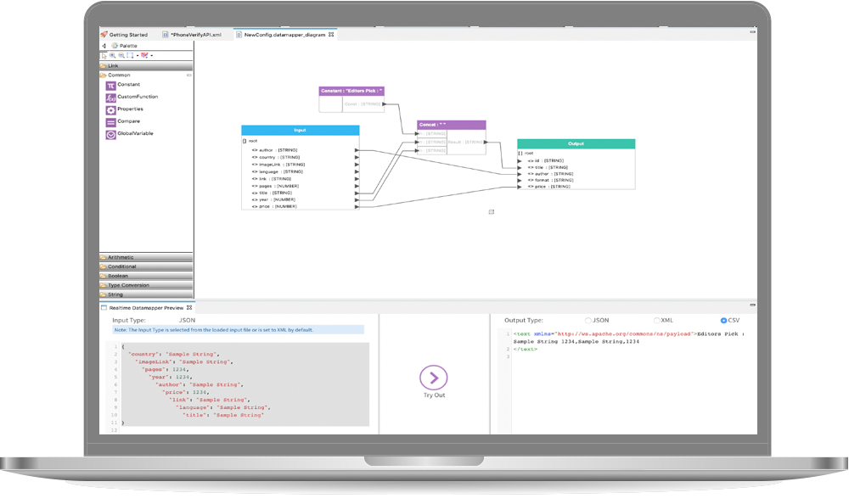This screenshot has width=849, height=504.
Task: Close the Realtime Datamapper Preview panel
Action: 189,307
